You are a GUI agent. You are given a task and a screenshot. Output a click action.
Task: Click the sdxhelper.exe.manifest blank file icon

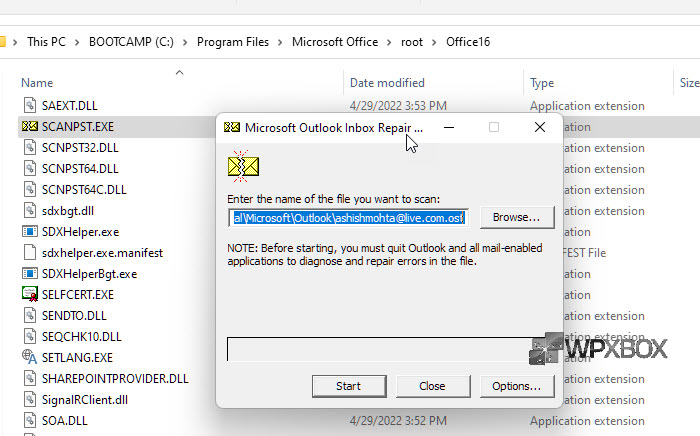pos(29,252)
